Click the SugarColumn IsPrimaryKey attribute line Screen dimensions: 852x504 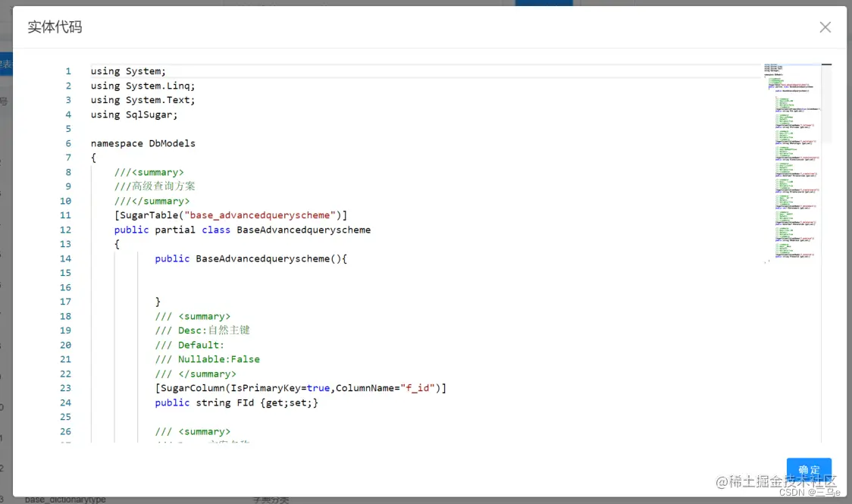coord(300,388)
